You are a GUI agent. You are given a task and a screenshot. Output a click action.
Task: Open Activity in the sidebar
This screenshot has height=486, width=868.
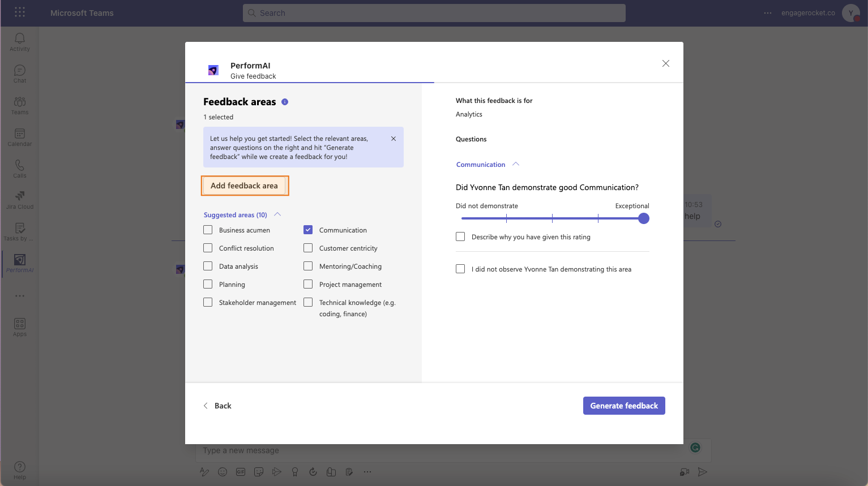20,42
